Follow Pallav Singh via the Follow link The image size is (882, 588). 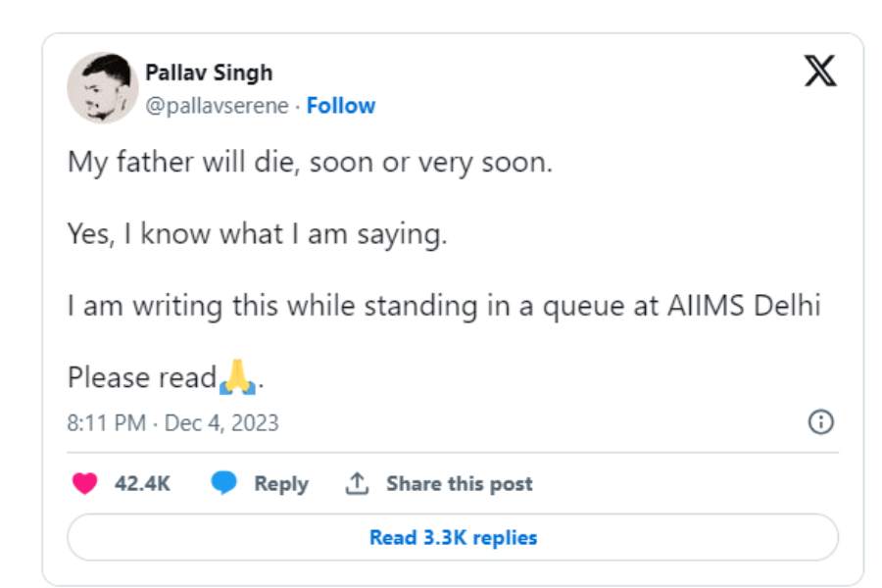[340, 106]
